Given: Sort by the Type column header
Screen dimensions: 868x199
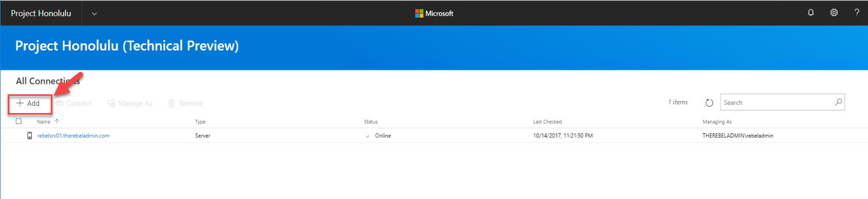Looking at the screenshot, I should click(x=200, y=122).
